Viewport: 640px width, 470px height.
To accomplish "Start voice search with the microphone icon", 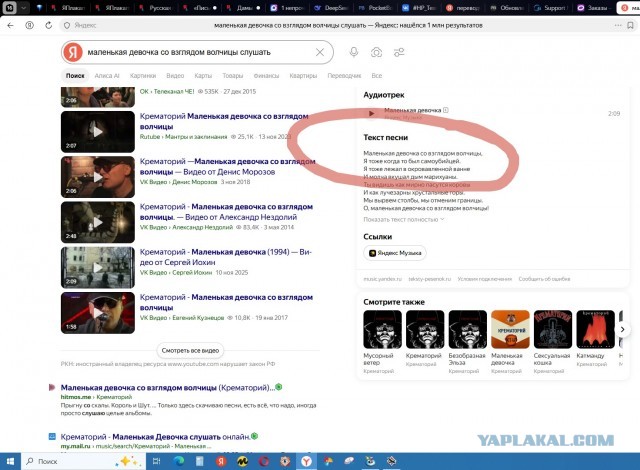I will [x=354, y=52].
